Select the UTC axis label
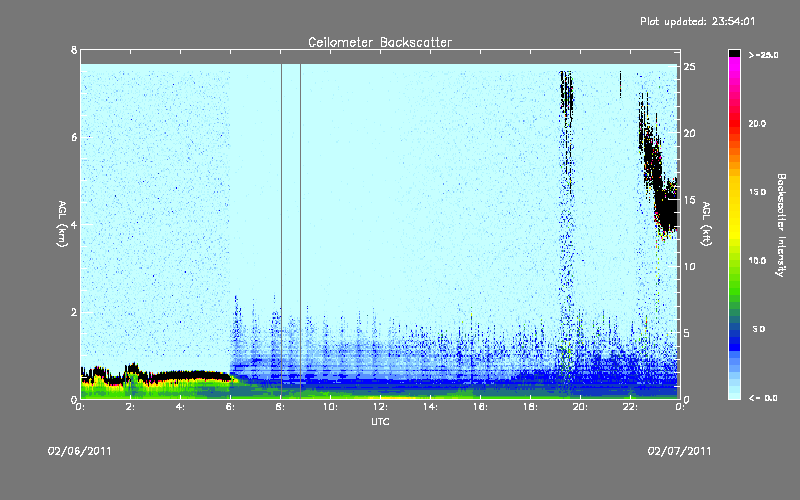This screenshot has height=500, width=800. (x=380, y=421)
